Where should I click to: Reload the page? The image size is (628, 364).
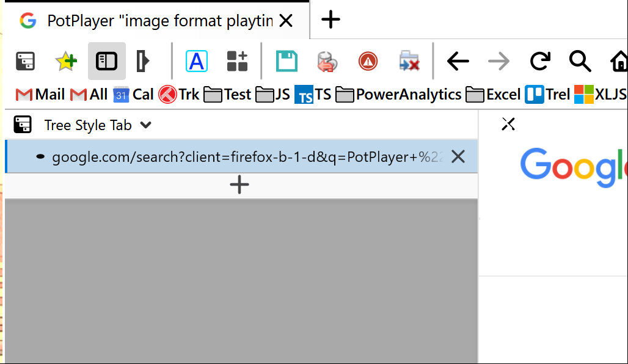click(x=540, y=61)
